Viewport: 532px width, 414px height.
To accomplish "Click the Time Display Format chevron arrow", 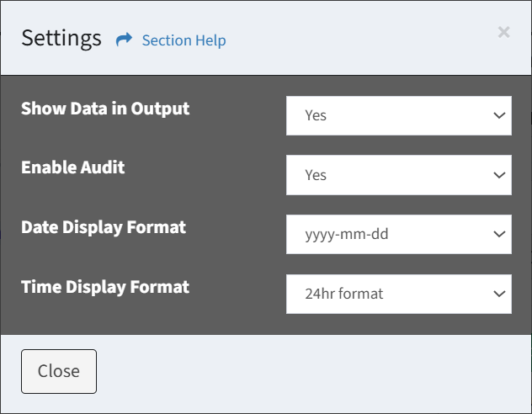I will click(x=499, y=294).
